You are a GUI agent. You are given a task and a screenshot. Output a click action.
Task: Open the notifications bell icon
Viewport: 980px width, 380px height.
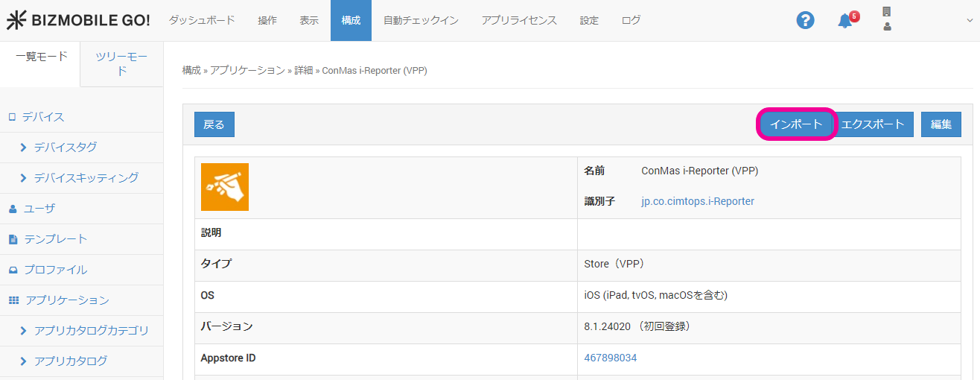[845, 21]
